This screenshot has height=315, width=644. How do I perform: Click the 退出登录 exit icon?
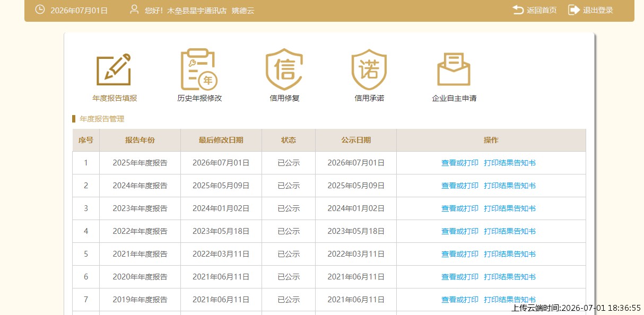click(574, 10)
